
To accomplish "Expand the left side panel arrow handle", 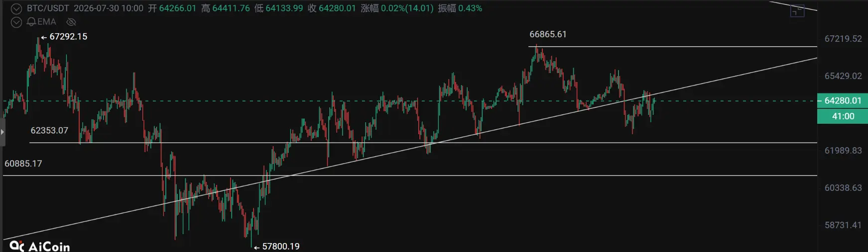I will [2, 132].
